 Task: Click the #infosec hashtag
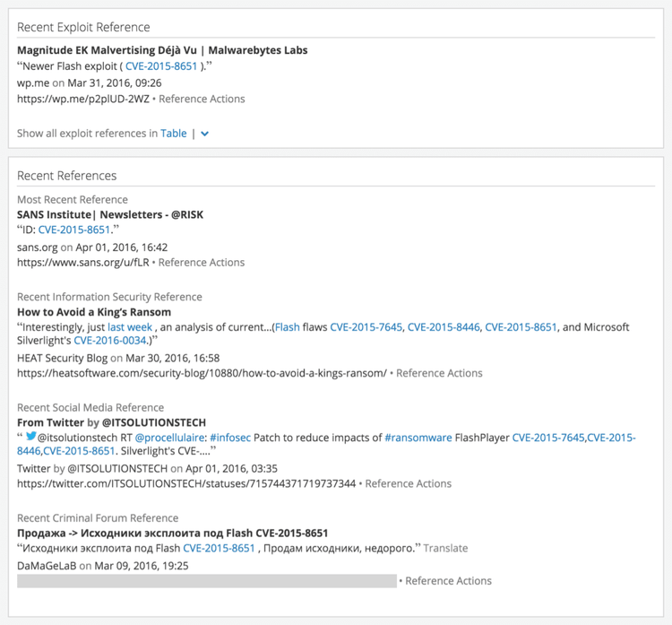click(230, 438)
